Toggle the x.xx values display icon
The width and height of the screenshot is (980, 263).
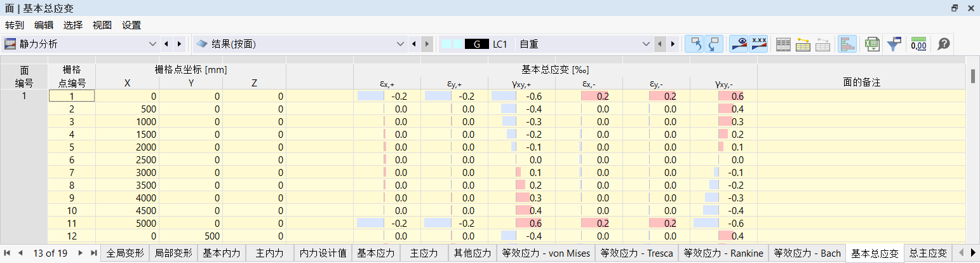pos(758,44)
